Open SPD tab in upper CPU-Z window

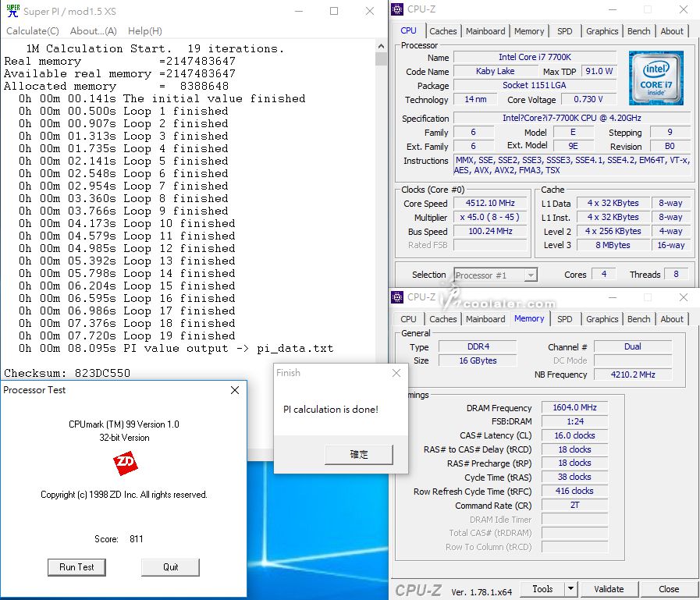tap(565, 31)
